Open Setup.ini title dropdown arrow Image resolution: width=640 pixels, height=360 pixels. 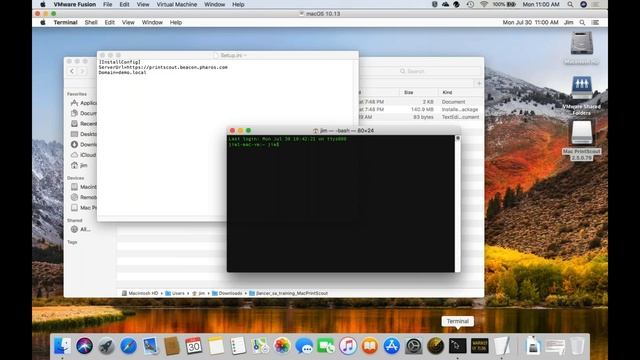pos(245,55)
